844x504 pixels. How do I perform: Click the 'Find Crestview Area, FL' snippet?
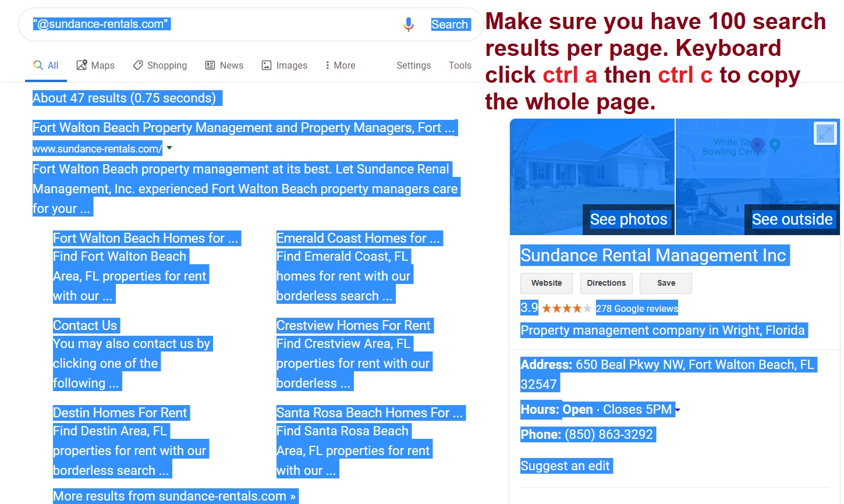(353, 363)
